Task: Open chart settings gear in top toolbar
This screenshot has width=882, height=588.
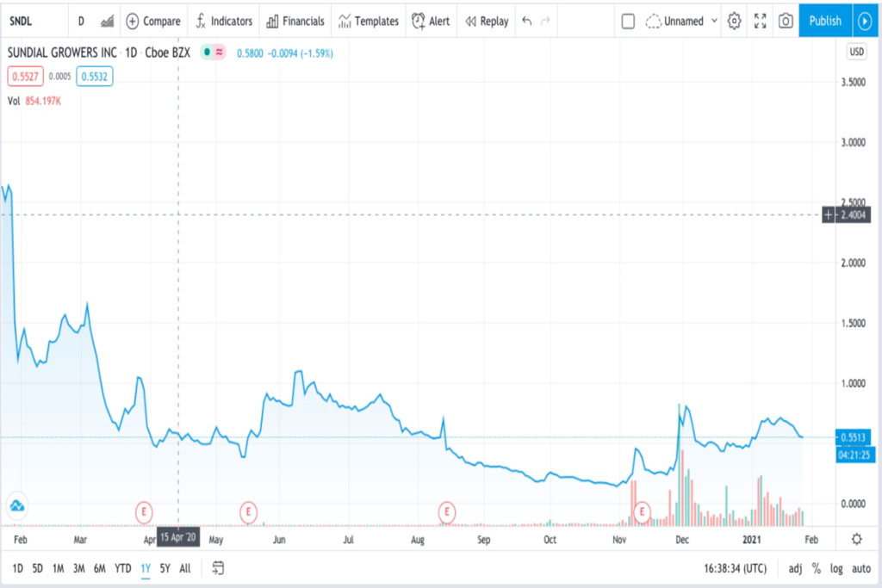Action: click(x=734, y=22)
